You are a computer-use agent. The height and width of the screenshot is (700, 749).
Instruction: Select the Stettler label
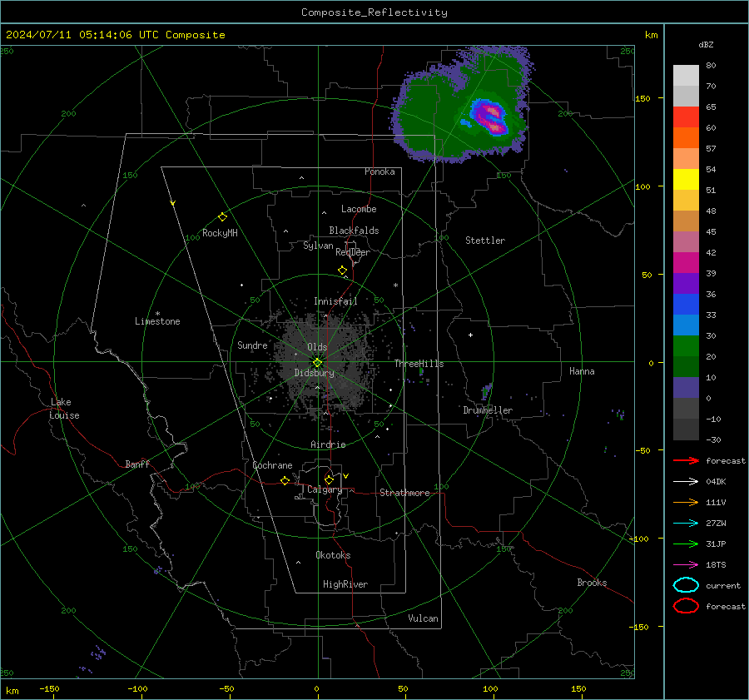tap(485, 241)
